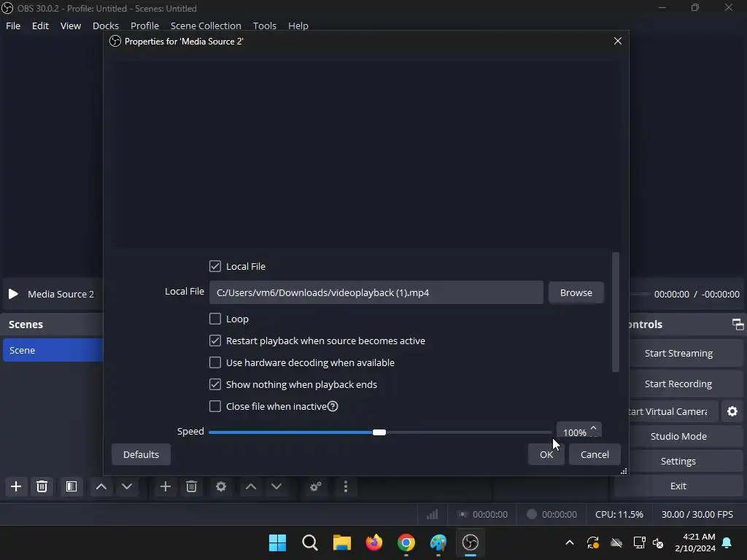Open Windows Search from taskbar

coord(309,542)
